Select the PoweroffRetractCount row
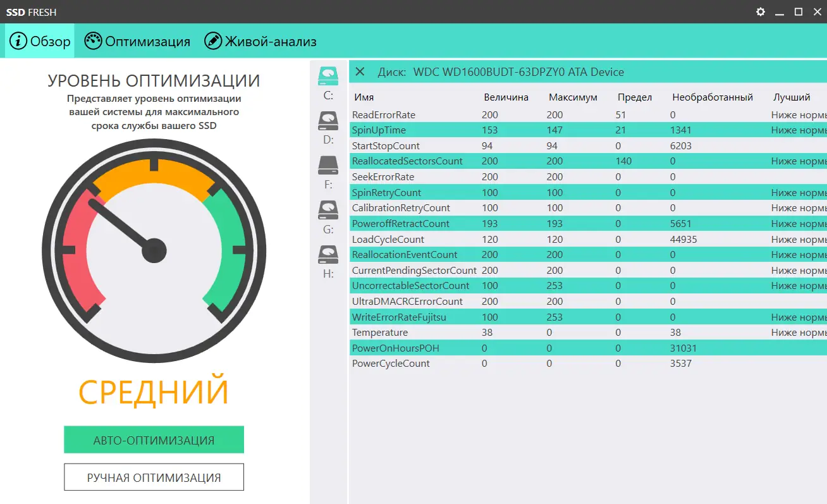 pos(588,223)
